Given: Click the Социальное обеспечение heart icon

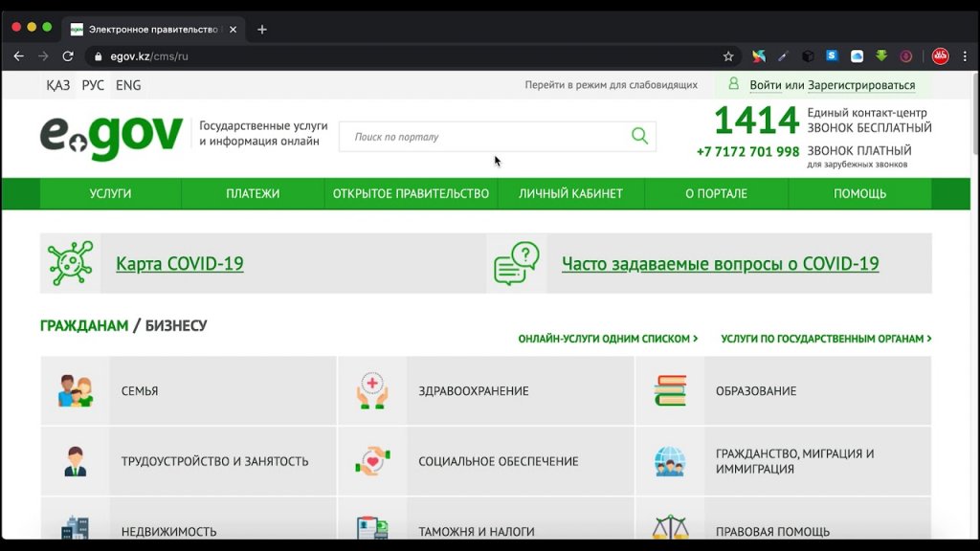Looking at the screenshot, I should click(372, 461).
